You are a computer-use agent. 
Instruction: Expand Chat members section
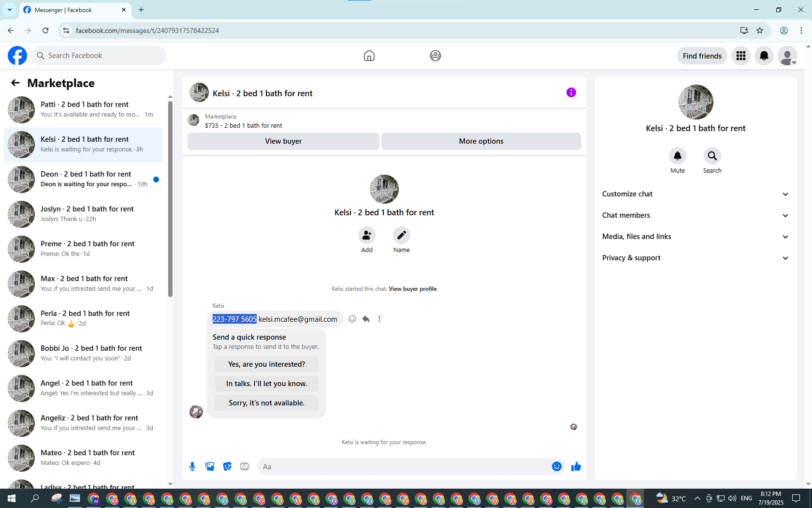(696, 215)
